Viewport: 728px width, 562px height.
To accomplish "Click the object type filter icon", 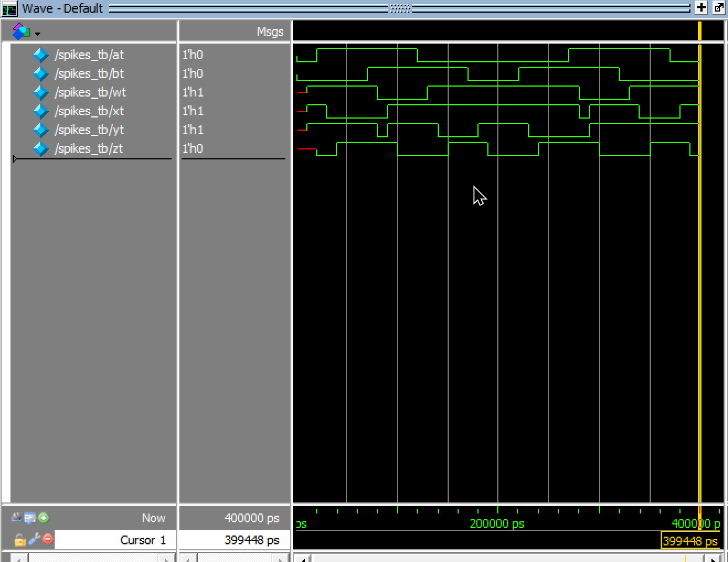I will [x=21, y=32].
